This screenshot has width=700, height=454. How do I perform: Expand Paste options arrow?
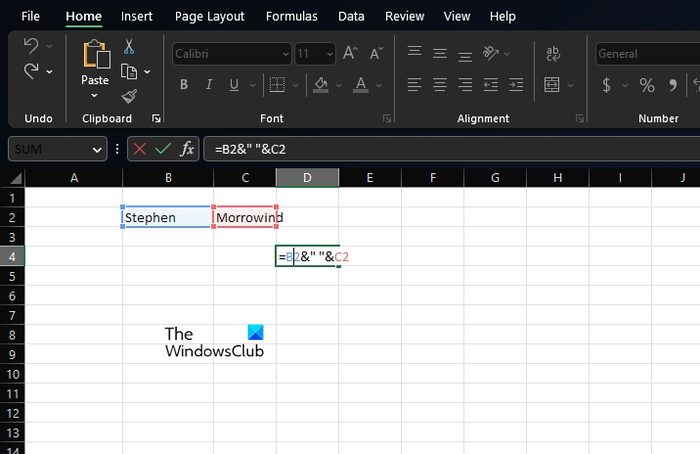coord(94,96)
